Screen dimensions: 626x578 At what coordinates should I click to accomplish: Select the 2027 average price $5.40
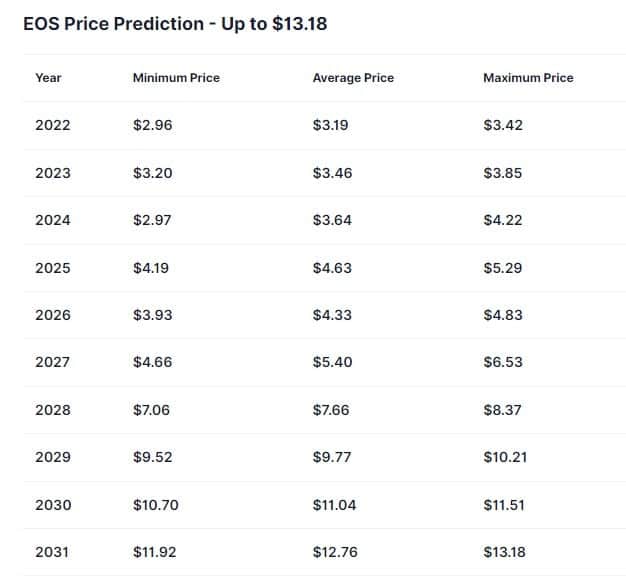pos(332,362)
